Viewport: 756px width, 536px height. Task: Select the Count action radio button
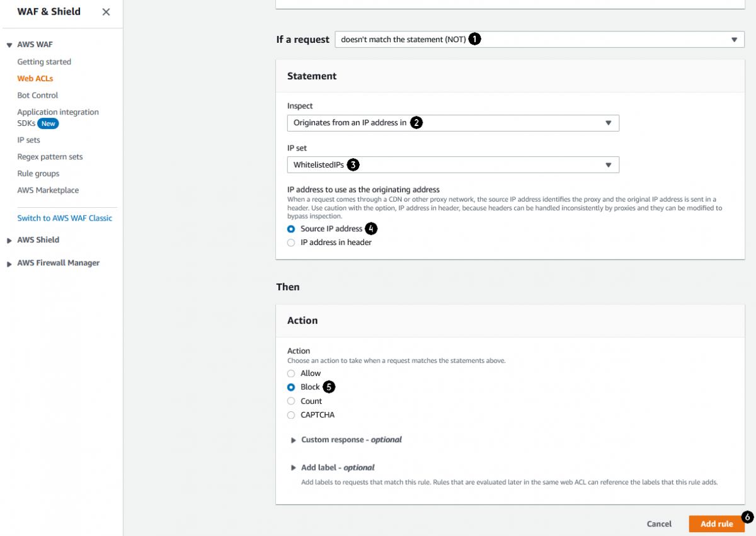(x=291, y=401)
